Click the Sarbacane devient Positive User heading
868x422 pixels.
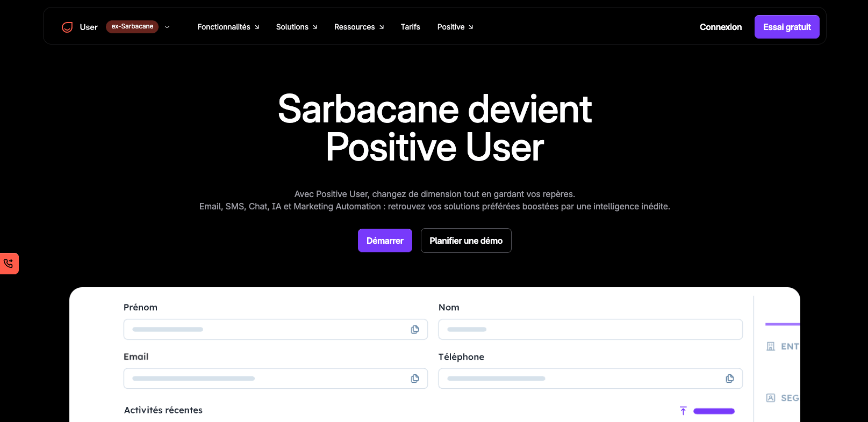click(x=434, y=128)
